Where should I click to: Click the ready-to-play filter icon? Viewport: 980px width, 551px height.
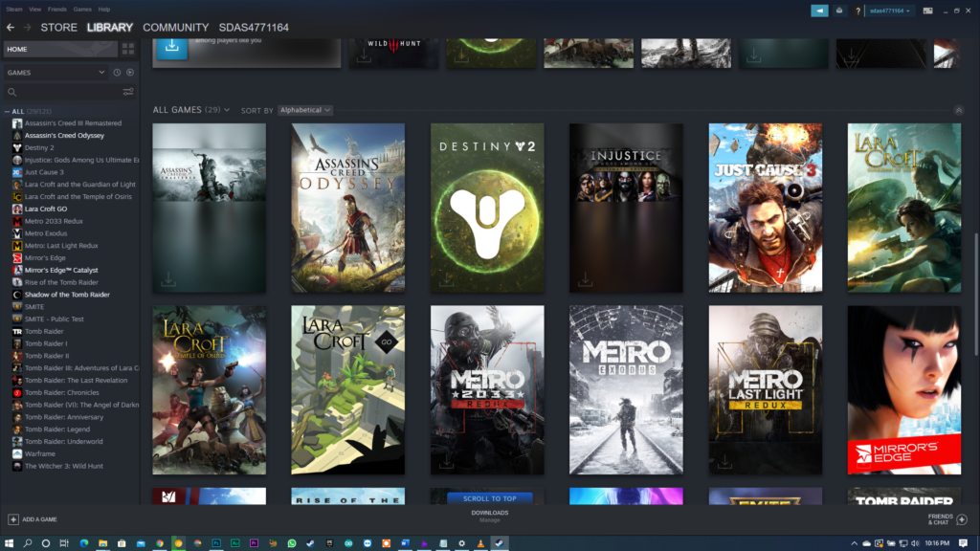click(x=130, y=73)
